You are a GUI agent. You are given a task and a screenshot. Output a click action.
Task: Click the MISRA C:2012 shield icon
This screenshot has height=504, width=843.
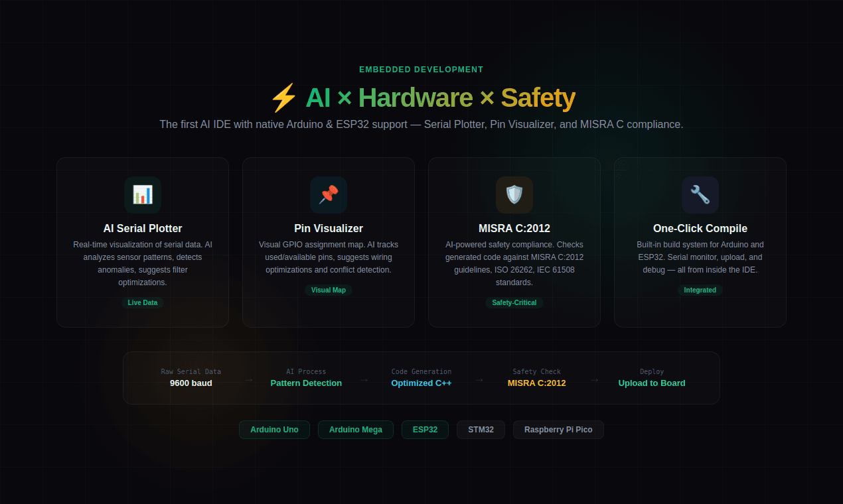click(x=514, y=194)
